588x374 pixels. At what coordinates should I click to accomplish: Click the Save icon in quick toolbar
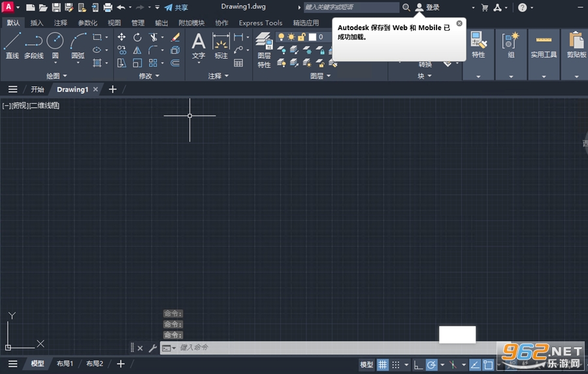[x=56, y=7]
